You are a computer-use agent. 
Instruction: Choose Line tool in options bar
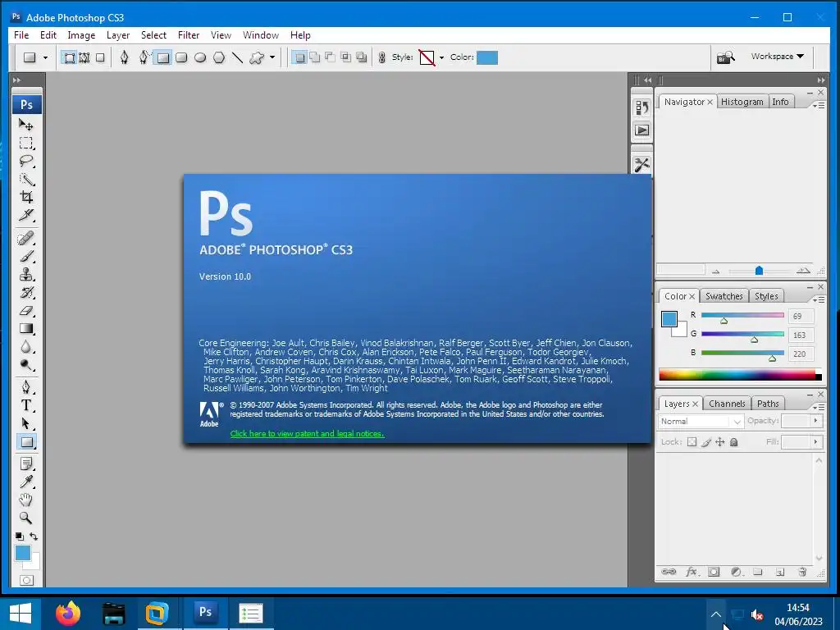tap(237, 57)
